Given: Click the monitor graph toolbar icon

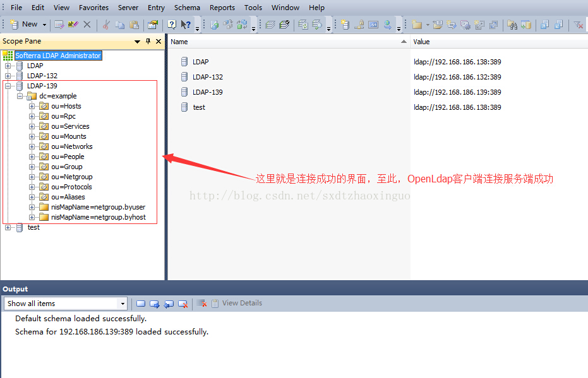Looking at the screenshot, I should [373, 25].
